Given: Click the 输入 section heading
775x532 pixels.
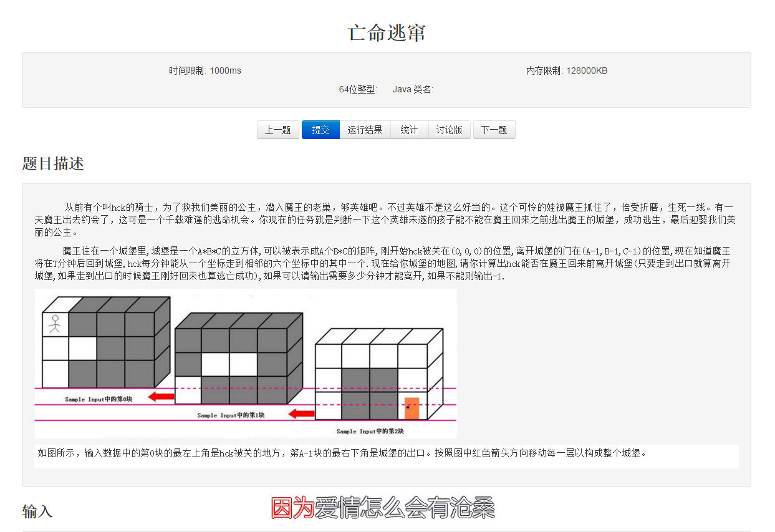Looking at the screenshot, I should (x=37, y=512).
